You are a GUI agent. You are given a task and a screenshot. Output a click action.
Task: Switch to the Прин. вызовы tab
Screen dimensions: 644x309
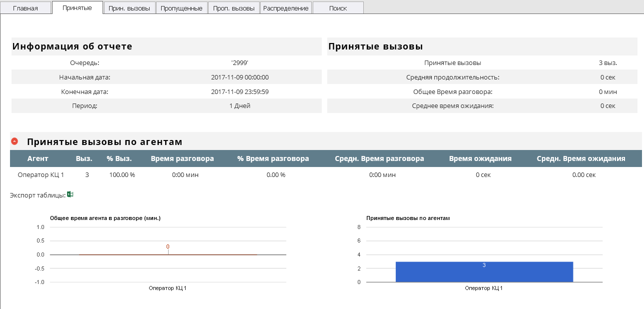pos(129,8)
